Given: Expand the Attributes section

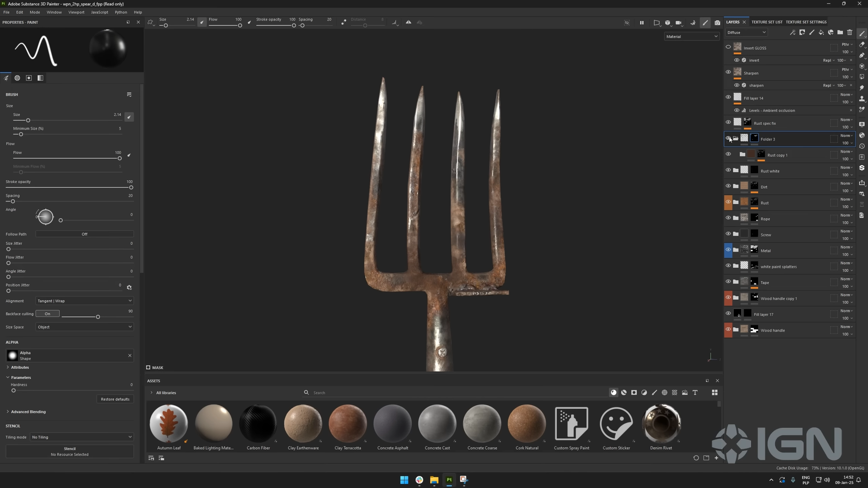Looking at the screenshot, I should 17,367.
